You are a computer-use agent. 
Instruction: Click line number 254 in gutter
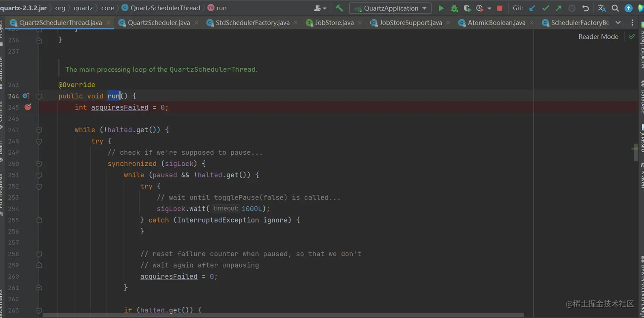[13, 209]
